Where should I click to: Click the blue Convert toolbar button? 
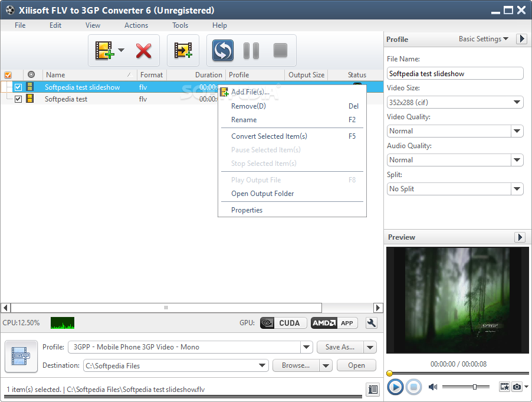(223, 50)
